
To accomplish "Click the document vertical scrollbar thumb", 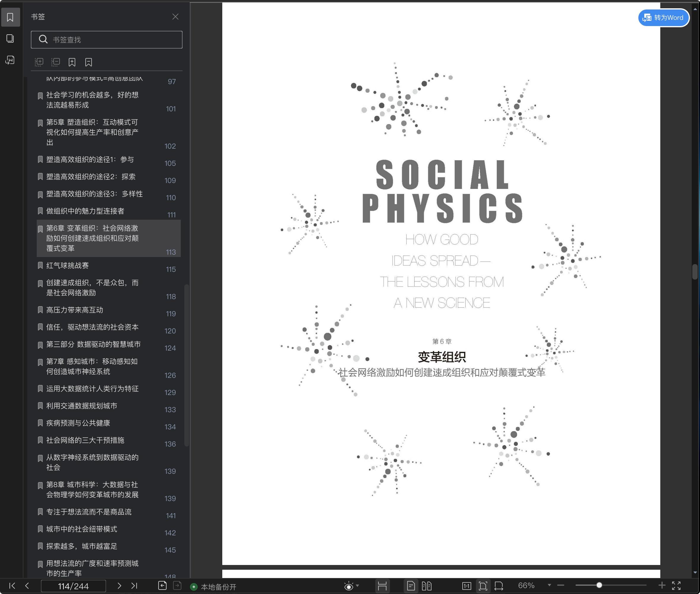I will (695, 272).
